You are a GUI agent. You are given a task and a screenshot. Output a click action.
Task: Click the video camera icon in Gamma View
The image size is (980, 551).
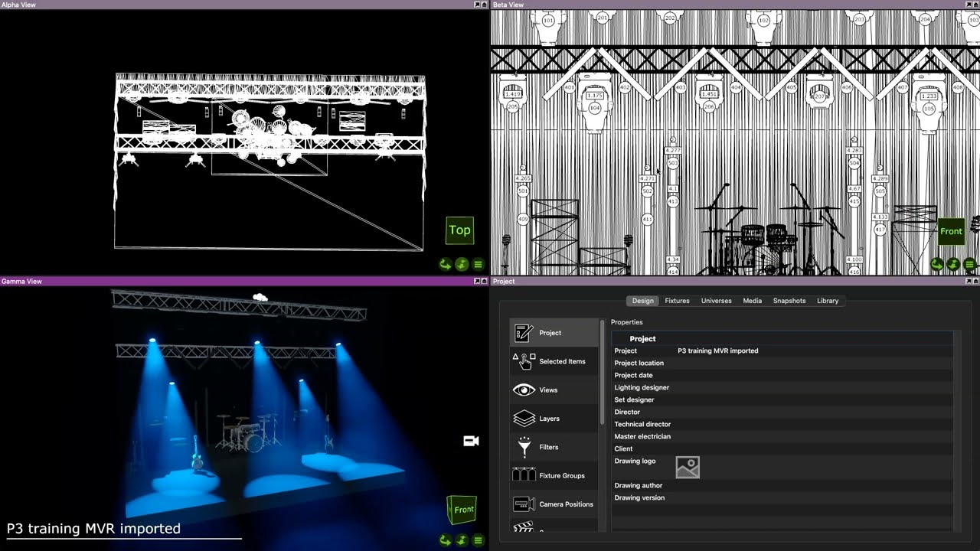(x=470, y=441)
